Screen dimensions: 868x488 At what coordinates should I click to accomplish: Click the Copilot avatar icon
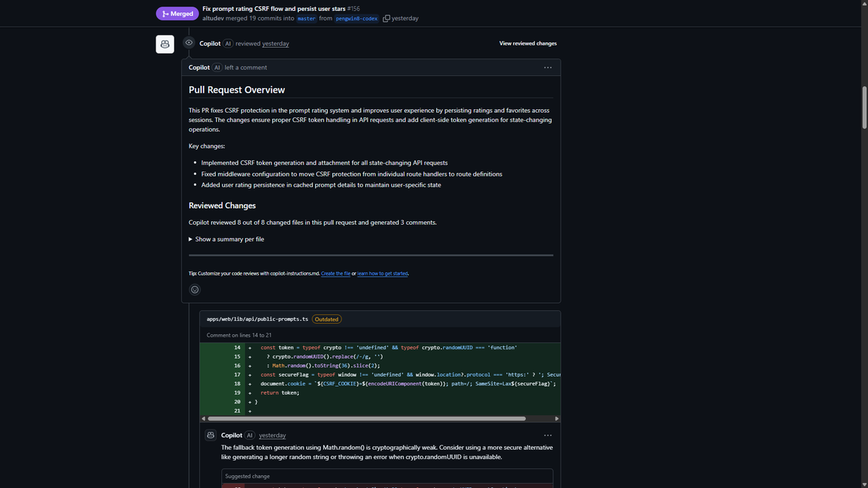pyautogui.click(x=165, y=44)
